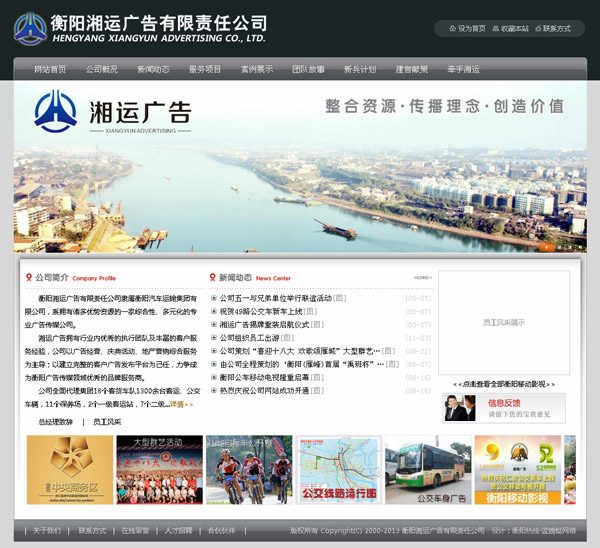Open the 网站首页 navigation tab
This screenshot has width=600, height=548.
click(50, 70)
